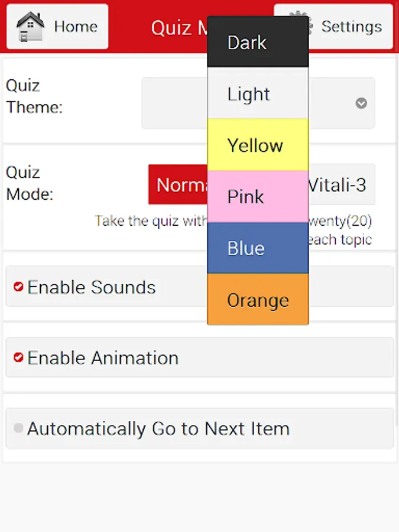The image size is (399, 532).
Task: Click the Home house icon
Action: point(31,27)
